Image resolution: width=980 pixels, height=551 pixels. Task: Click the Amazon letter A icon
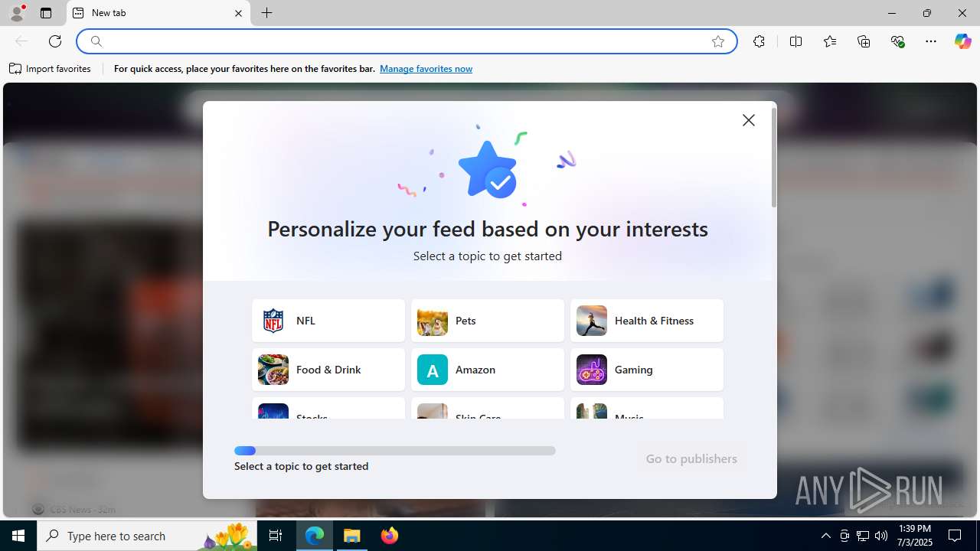433,370
